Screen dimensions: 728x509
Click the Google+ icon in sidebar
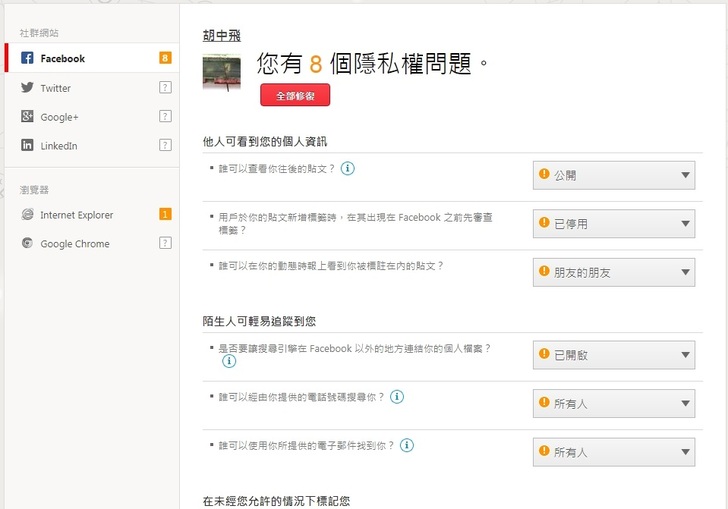pos(28,117)
